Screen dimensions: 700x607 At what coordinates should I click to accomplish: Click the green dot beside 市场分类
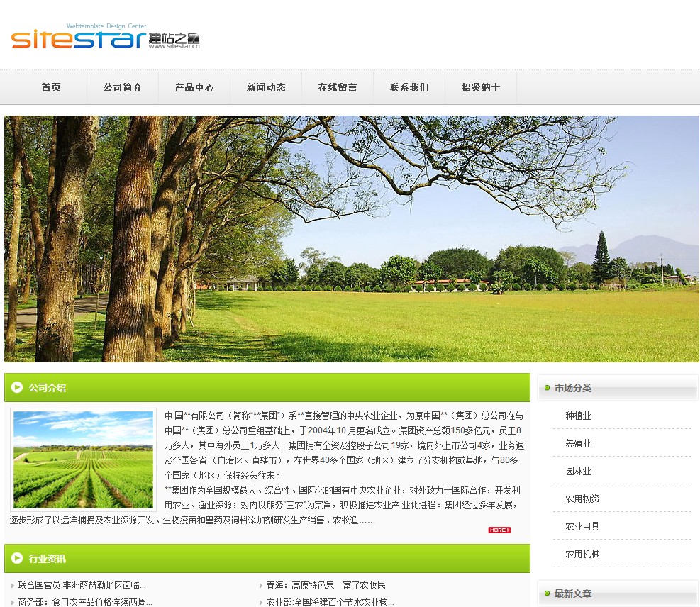pyautogui.click(x=547, y=388)
